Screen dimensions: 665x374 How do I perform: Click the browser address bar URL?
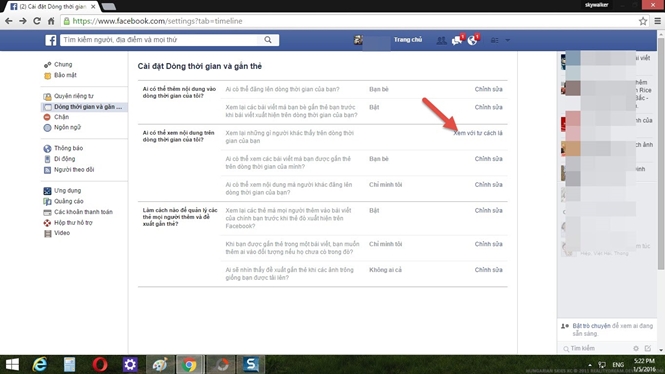pyautogui.click(x=157, y=21)
